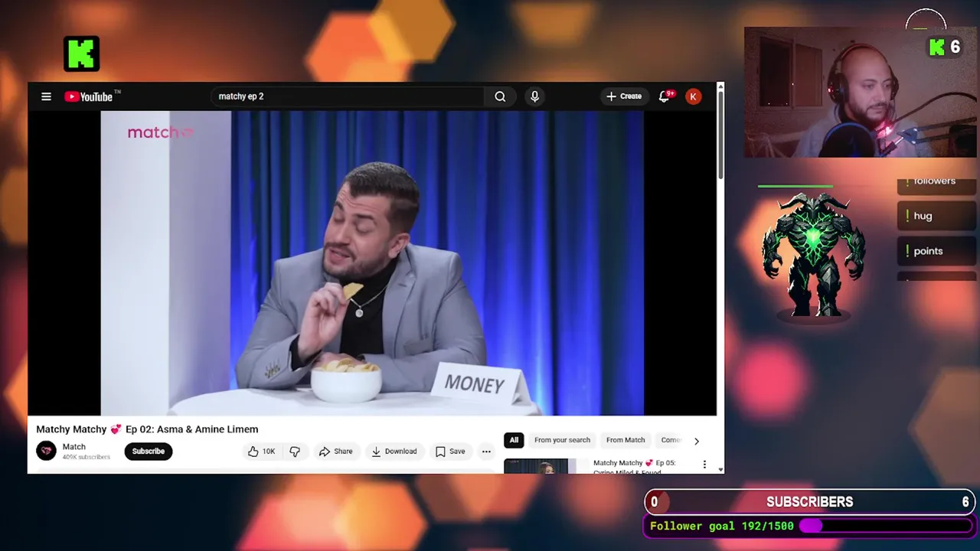
Task: Select the All filter chip
Action: tap(514, 440)
